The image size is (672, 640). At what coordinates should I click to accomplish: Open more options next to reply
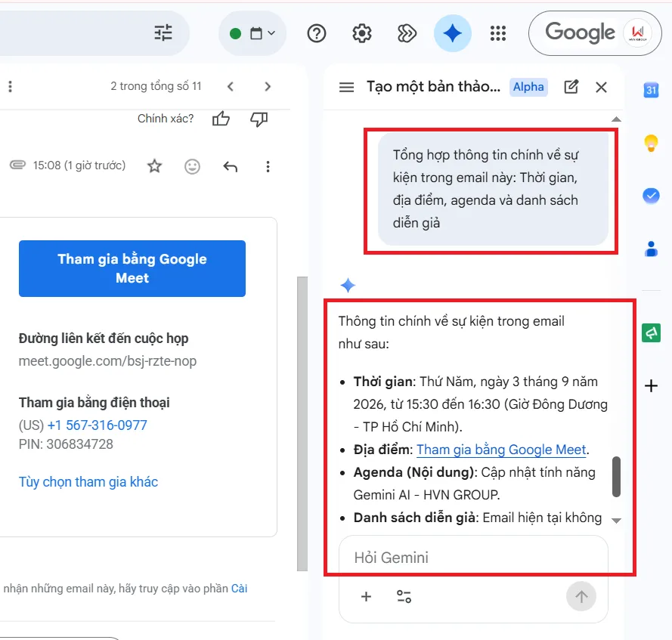click(x=268, y=166)
